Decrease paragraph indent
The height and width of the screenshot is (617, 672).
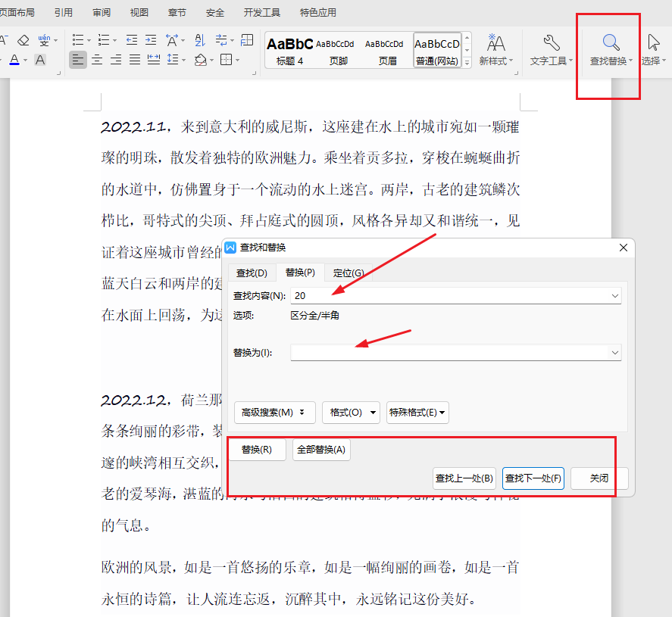(x=131, y=40)
